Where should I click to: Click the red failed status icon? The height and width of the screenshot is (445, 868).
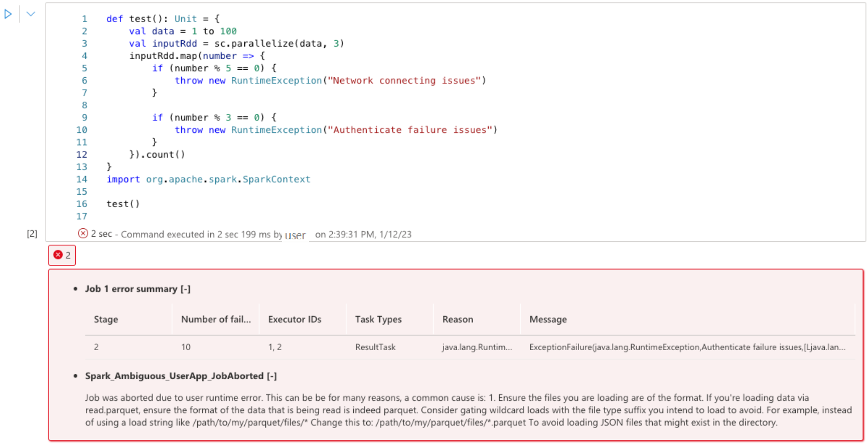pyautogui.click(x=83, y=233)
